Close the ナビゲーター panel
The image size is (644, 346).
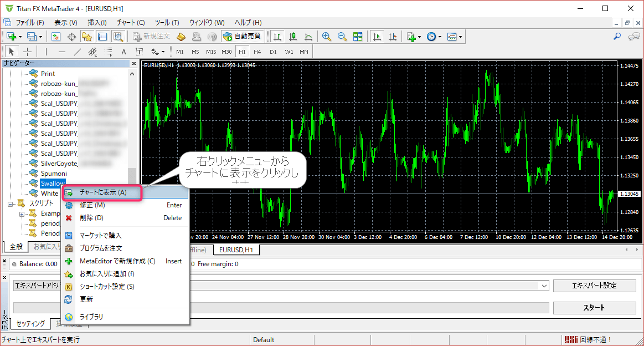(x=134, y=63)
